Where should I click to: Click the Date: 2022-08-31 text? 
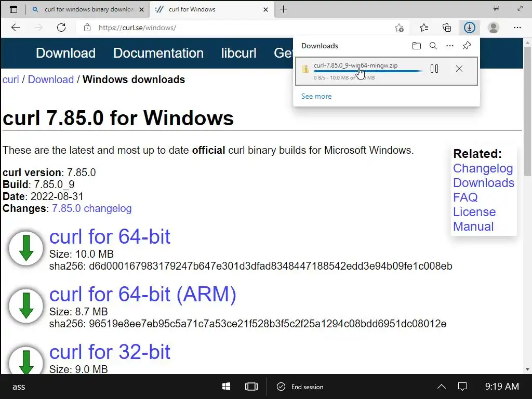[43, 196]
